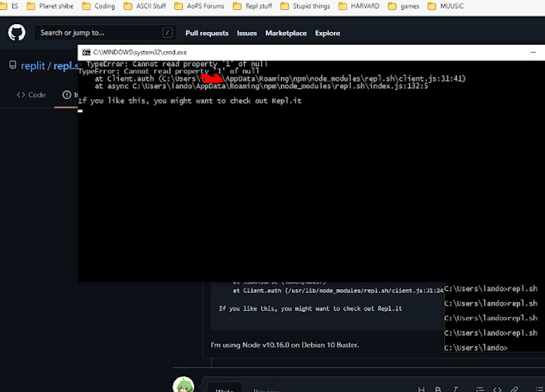Image resolution: width=545 pixels, height=392 pixels.
Task: Insert code with the <> icon
Action: (x=497, y=390)
